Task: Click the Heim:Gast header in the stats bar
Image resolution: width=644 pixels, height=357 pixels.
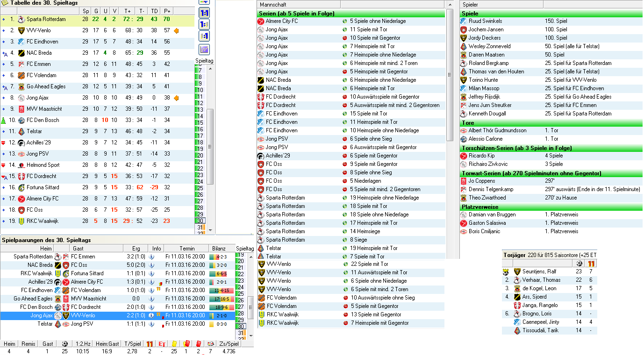Action: pyautogui.click(x=107, y=344)
